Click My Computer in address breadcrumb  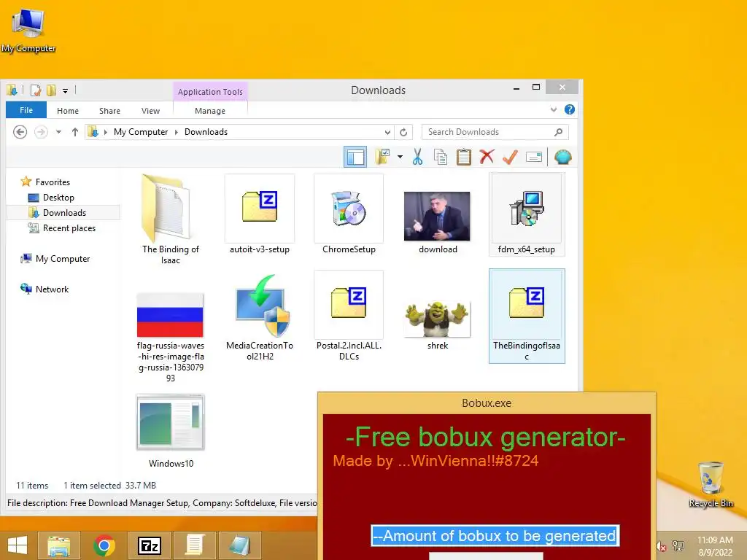141,132
